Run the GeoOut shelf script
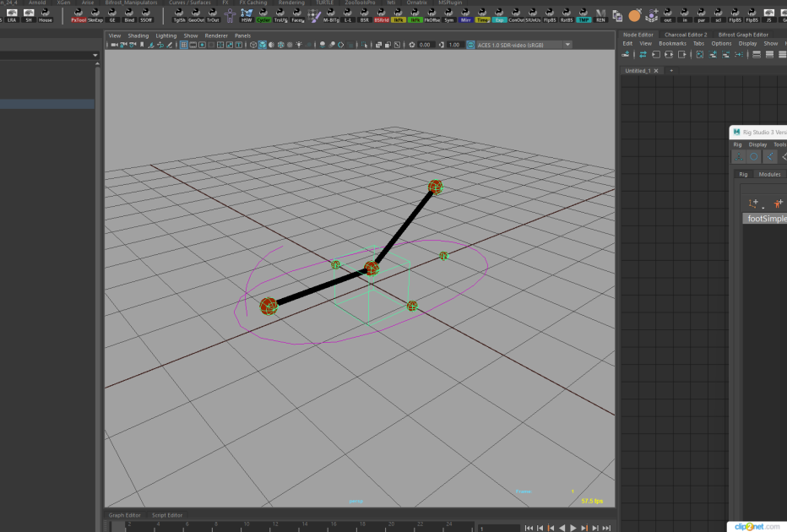787x532 pixels. click(x=196, y=15)
